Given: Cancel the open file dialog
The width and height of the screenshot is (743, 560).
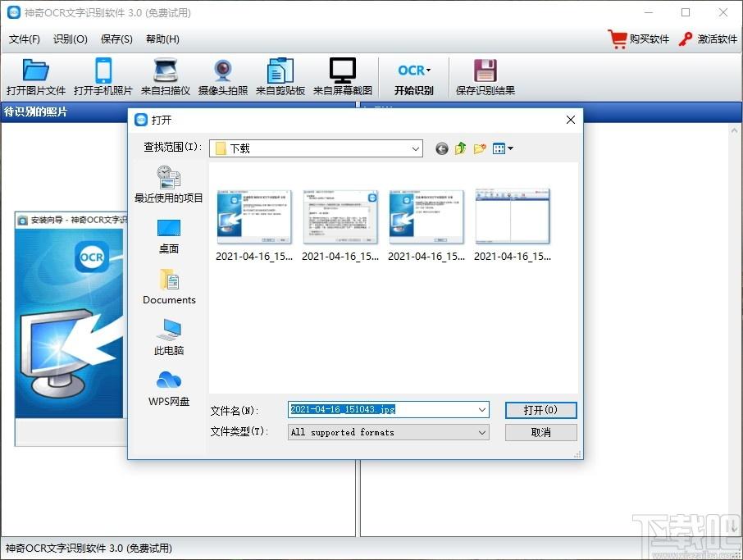Looking at the screenshot, I should click(x=540, y=432).
